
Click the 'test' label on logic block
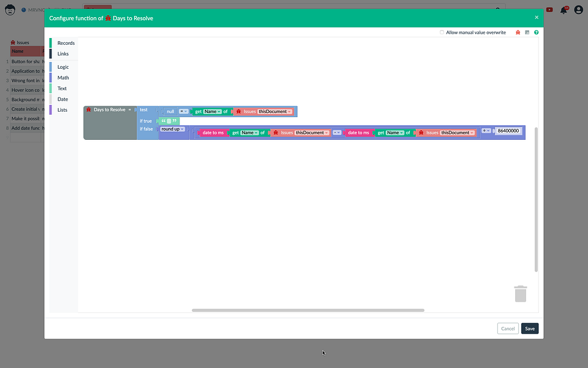(143, 110)
